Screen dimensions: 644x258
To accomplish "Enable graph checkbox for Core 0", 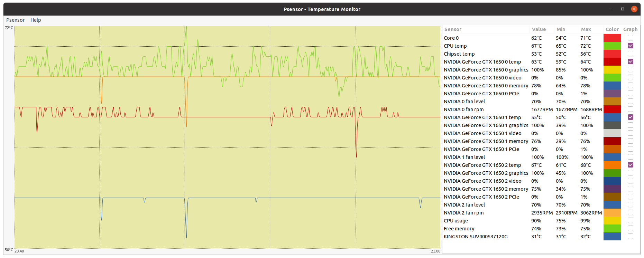I will tap(630, 38).
